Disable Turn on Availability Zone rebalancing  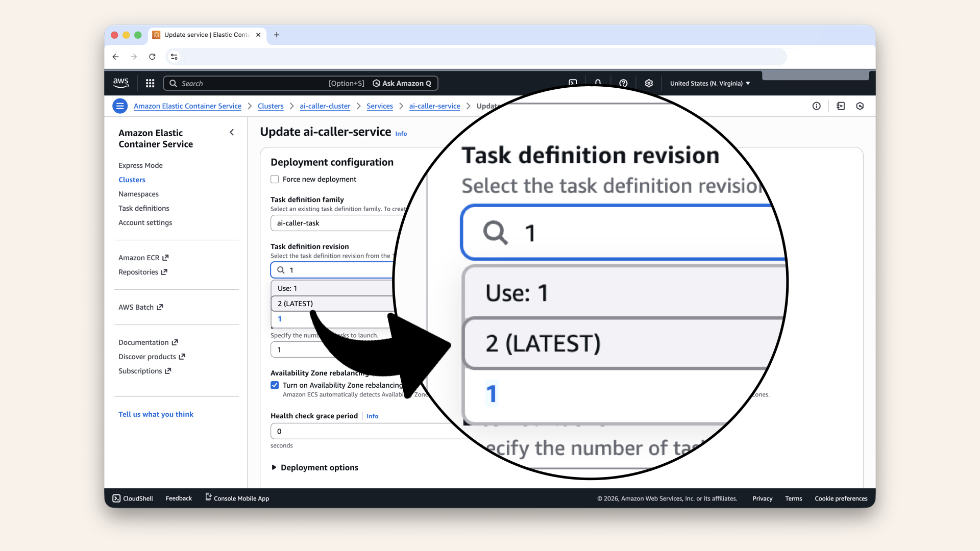(x=275, y=385)
